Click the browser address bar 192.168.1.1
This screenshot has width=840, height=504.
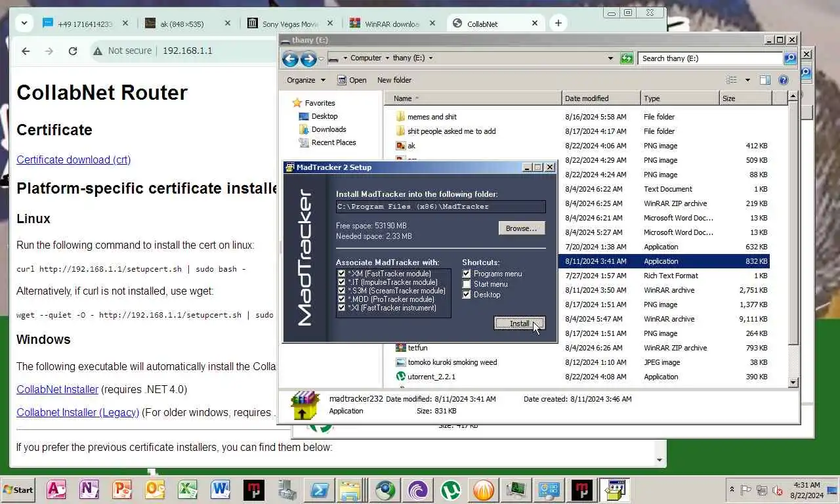point(187,51)
